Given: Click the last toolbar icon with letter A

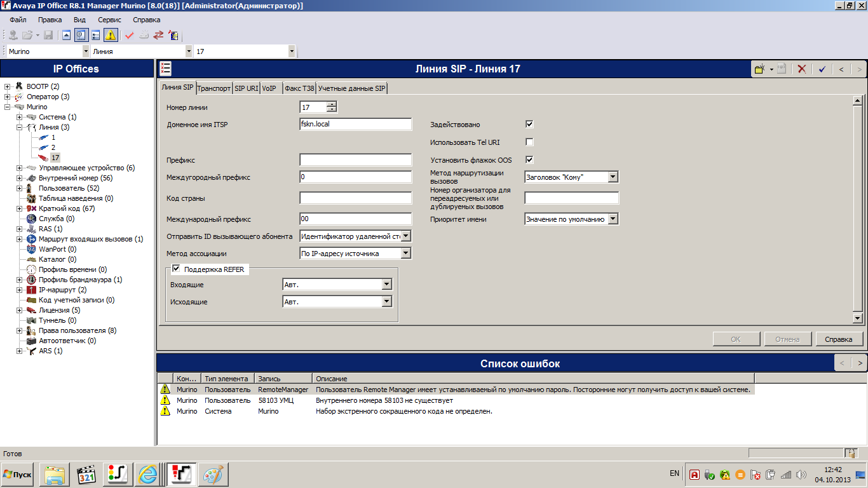Looking at the screenshot, I should coord(173,35).
